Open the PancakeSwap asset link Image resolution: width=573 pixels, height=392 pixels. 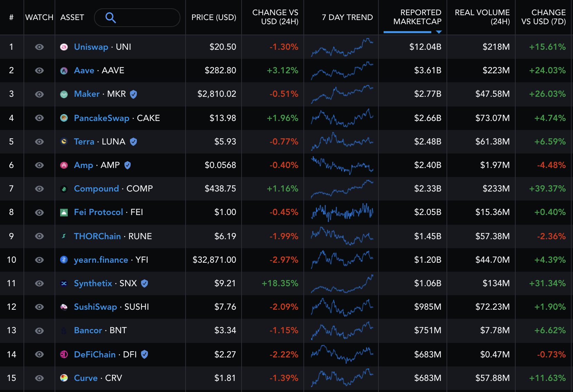click(102, 118)
